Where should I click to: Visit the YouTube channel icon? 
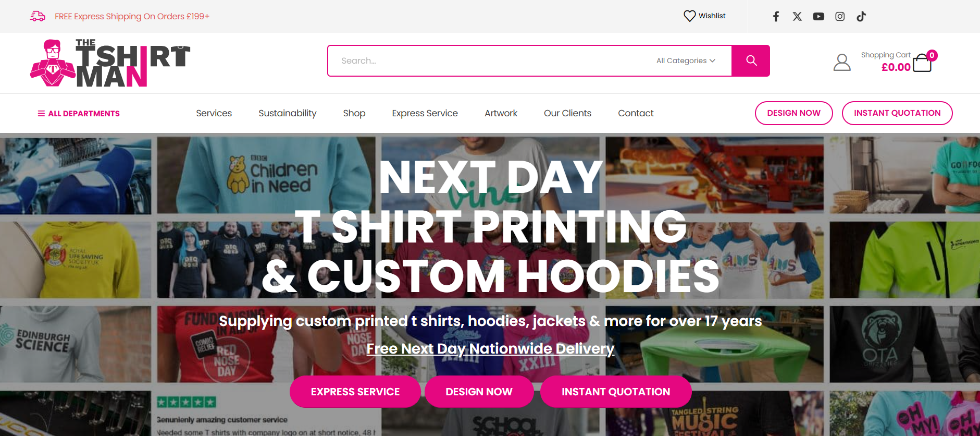pyautogui.click(x=818, y=16)
